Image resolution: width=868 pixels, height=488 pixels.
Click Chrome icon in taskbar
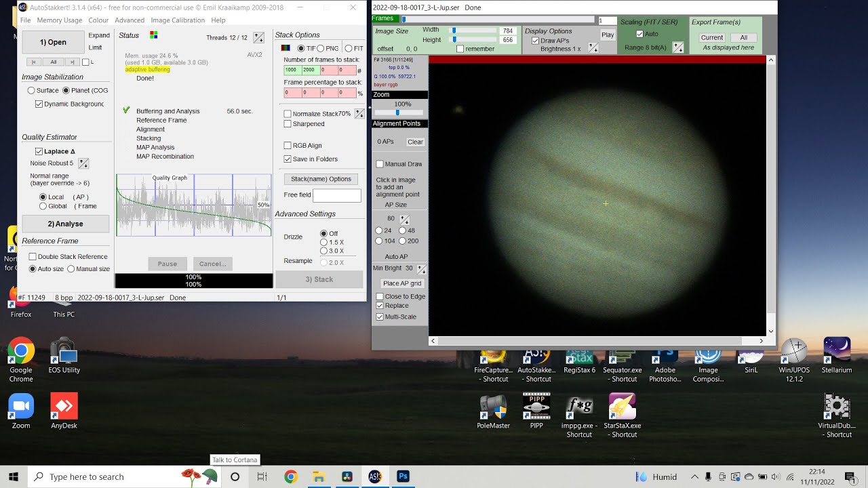click(290, 476)
